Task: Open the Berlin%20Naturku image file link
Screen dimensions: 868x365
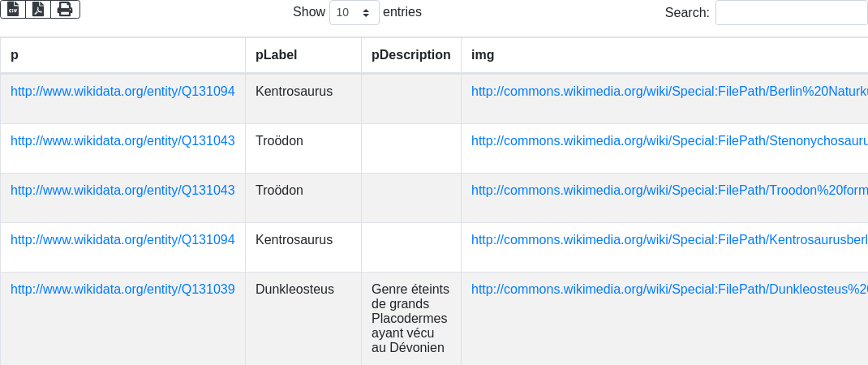Action: pos(669,92)
